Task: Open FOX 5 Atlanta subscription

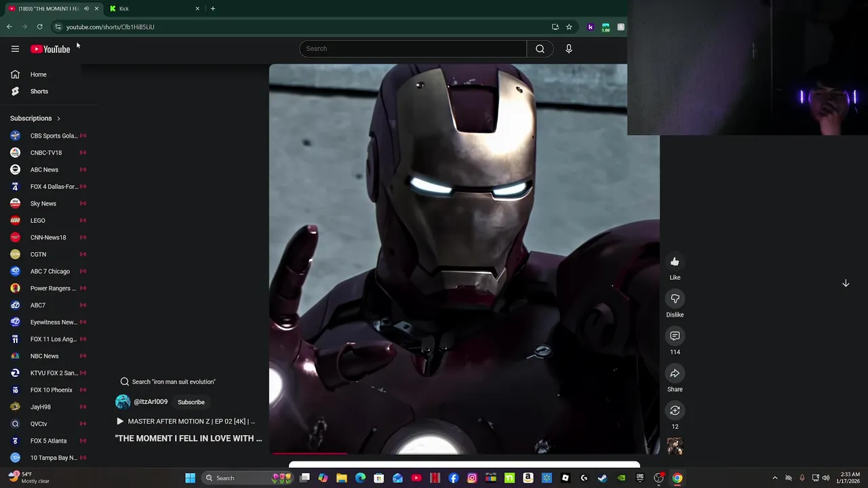Action: tap(47, 441)
